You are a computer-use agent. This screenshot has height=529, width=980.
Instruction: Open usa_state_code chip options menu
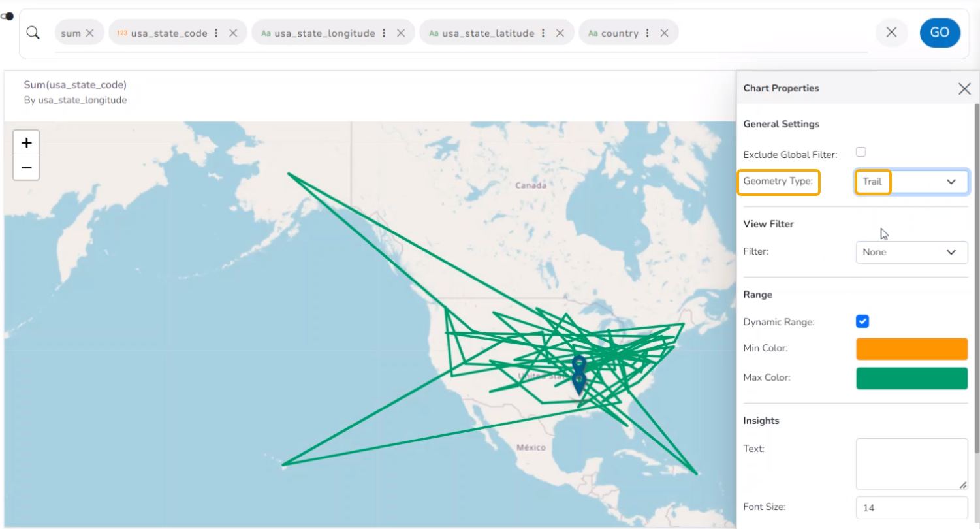216,33
